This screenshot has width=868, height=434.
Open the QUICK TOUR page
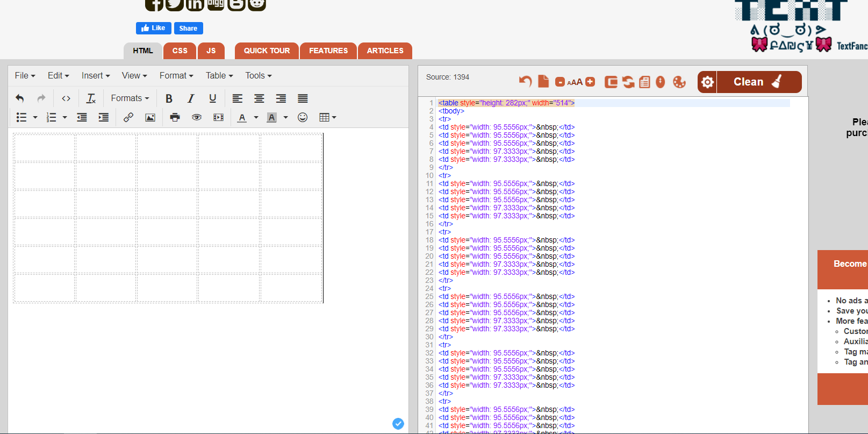click(x=267, y=51)
